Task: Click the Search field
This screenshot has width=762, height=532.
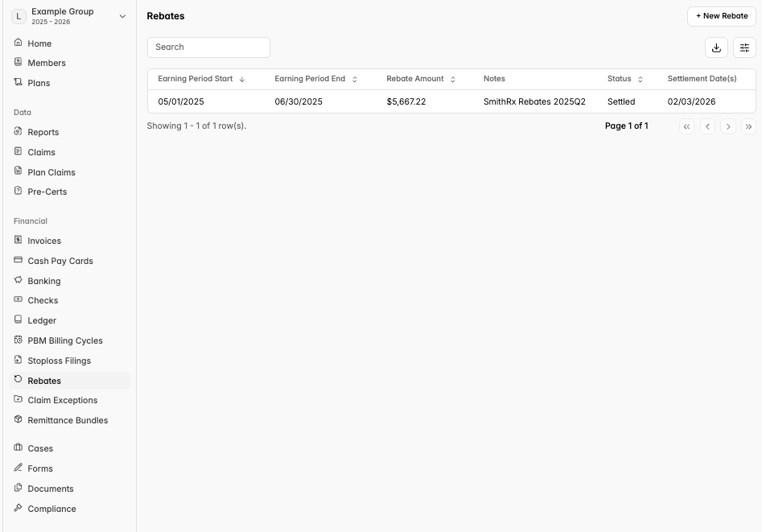Action: pyautogui.click(x=208, y=47)
